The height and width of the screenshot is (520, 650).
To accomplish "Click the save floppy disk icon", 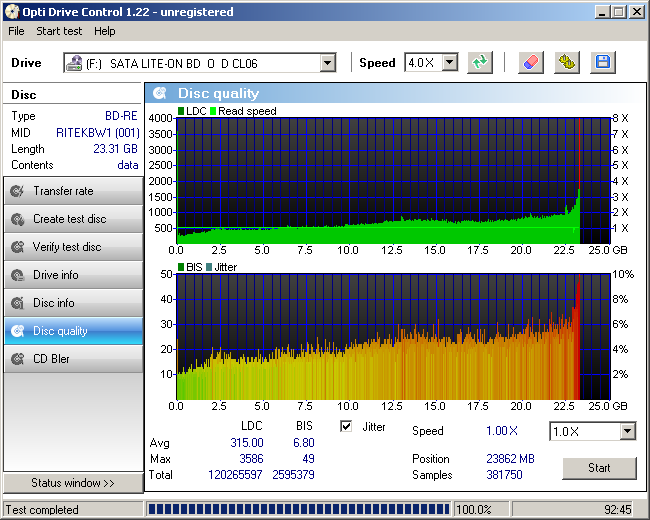I will click(x=603, y=63).
